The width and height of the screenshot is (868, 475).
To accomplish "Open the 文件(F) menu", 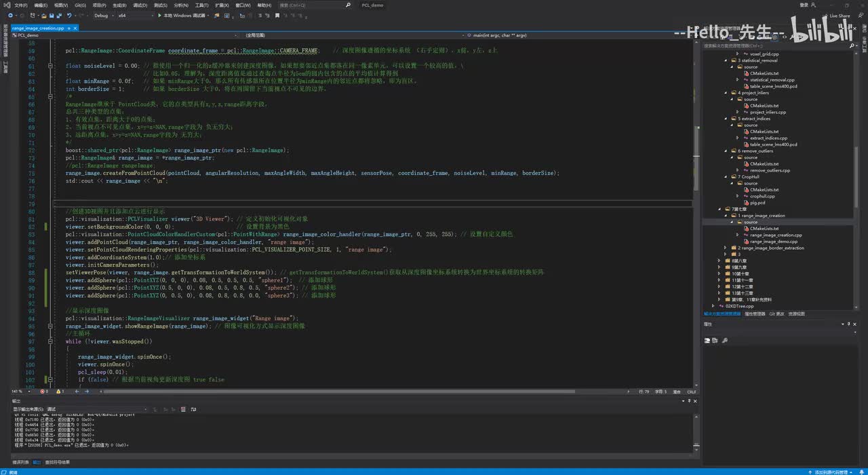I will (x=21, y=5).
